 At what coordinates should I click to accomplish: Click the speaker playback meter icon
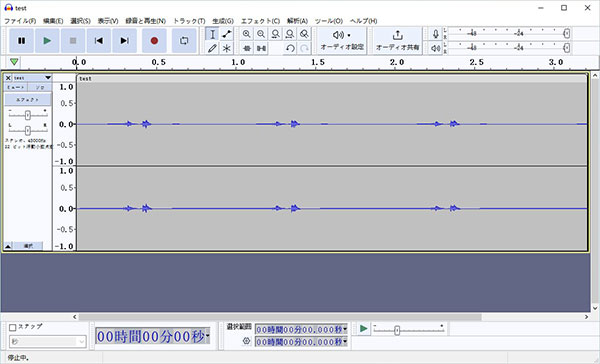click(x=435, y=48)
